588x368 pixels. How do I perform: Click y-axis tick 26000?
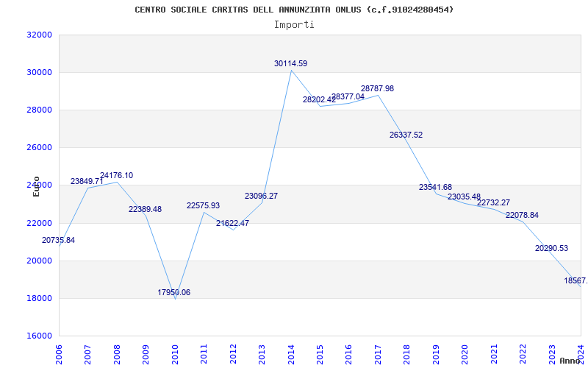coord(39,148)
